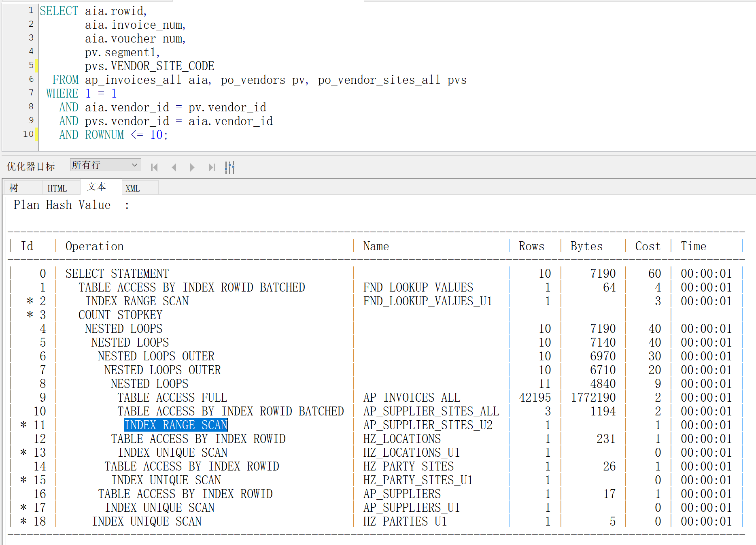Image resolution: width=756 pixels, height=545 pixels.
Task: Click pvs.VENDOR_SITE_CODE in the select list
Action: [149, 66]
